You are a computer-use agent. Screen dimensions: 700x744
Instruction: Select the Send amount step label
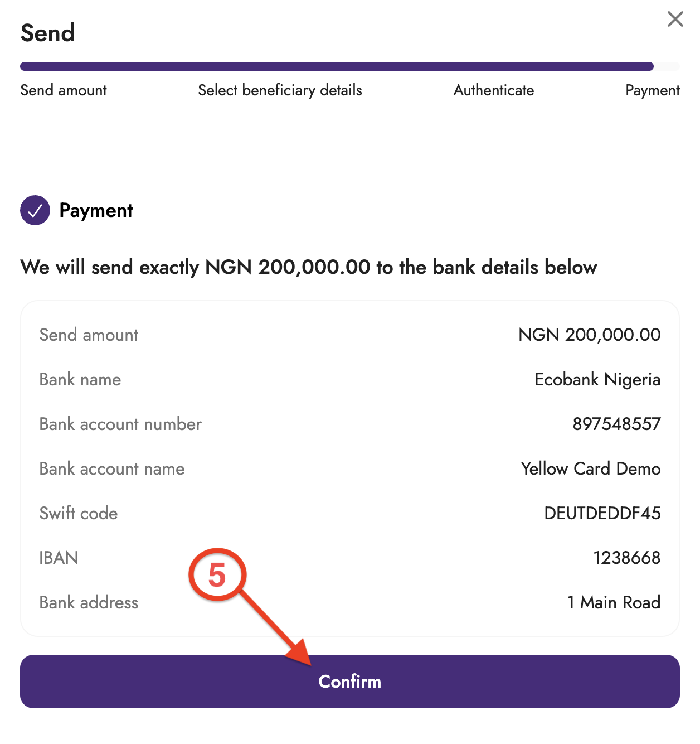click(64, 90)
